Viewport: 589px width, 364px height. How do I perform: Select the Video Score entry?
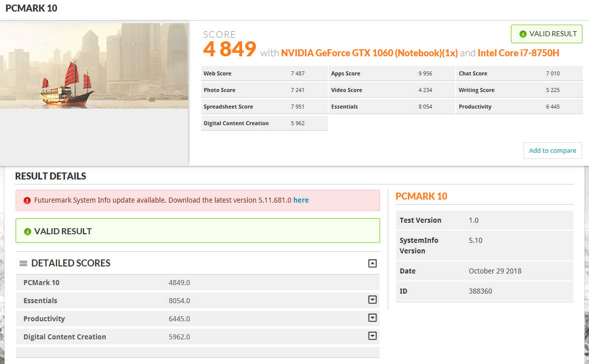[346, 90]
